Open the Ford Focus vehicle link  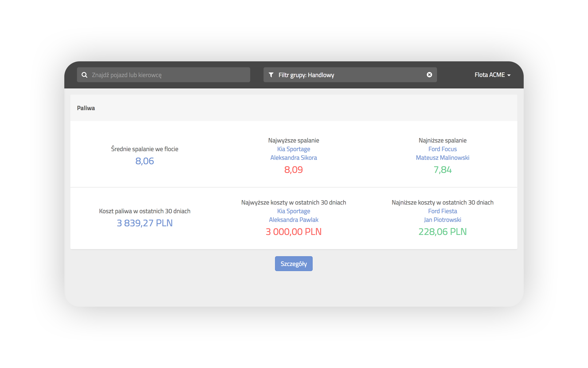442,149
